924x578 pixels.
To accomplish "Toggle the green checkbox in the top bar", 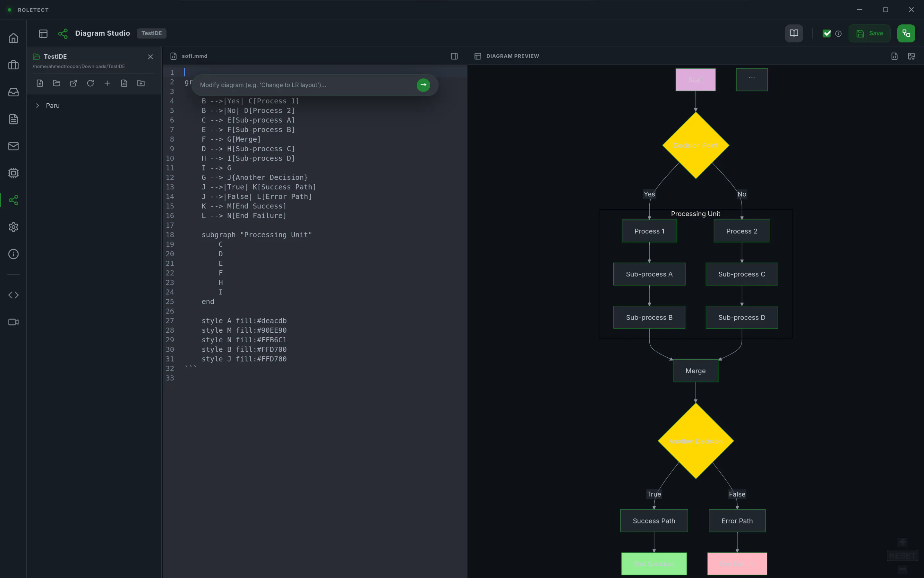I will (827, 34).
